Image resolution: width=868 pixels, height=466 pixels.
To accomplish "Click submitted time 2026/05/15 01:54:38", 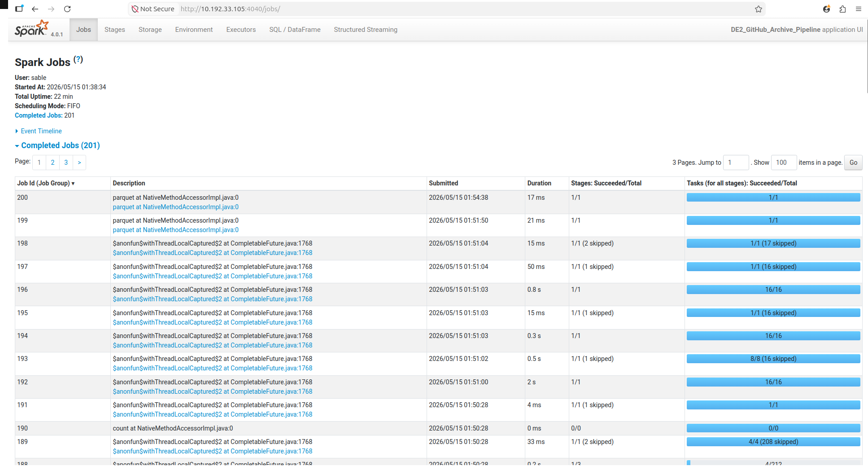I will click(x=458, y=198).
